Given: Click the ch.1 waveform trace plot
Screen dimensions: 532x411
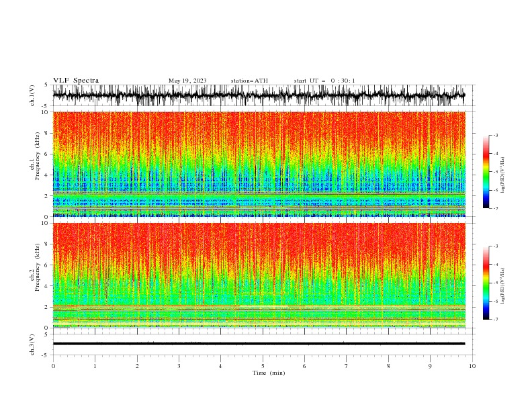Looking at the screenshot, I should point(259,95).
